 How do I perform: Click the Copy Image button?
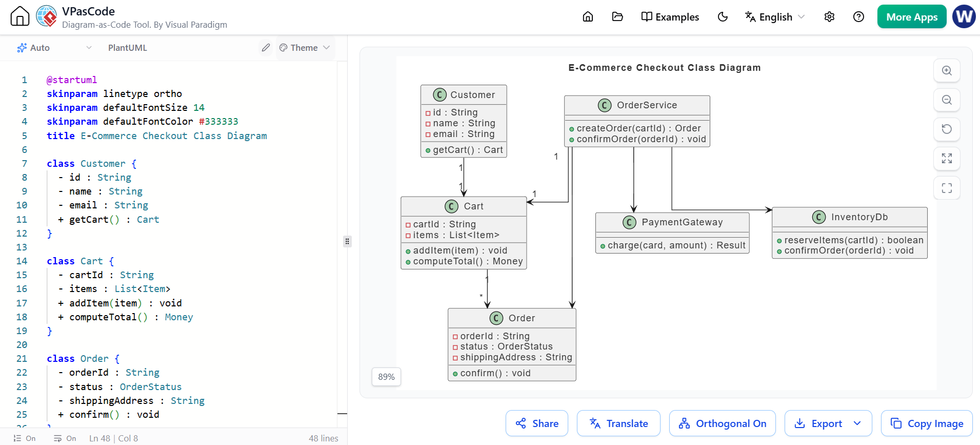point(927,423)
